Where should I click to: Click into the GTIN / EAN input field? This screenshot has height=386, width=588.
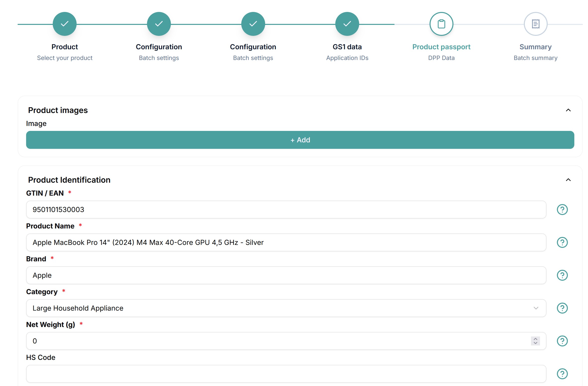pos(286,210)
